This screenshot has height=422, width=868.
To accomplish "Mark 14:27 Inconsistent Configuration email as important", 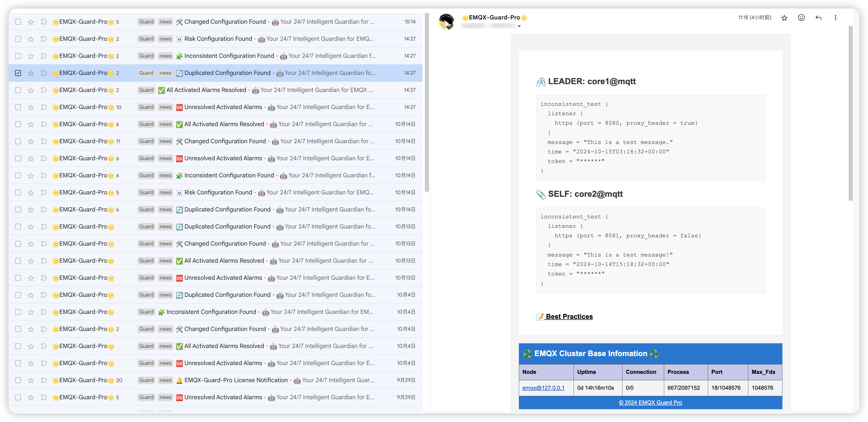I will [43, 56].
